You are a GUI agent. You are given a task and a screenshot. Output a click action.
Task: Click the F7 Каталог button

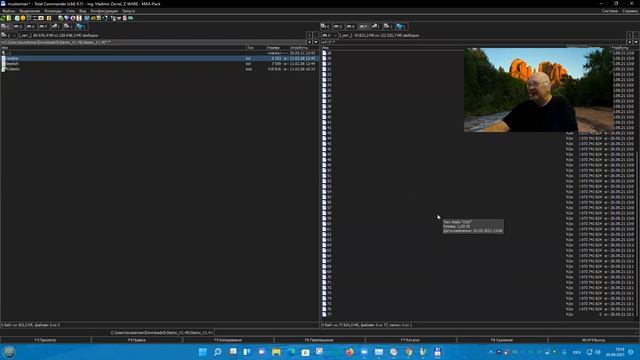click(410, 340)
